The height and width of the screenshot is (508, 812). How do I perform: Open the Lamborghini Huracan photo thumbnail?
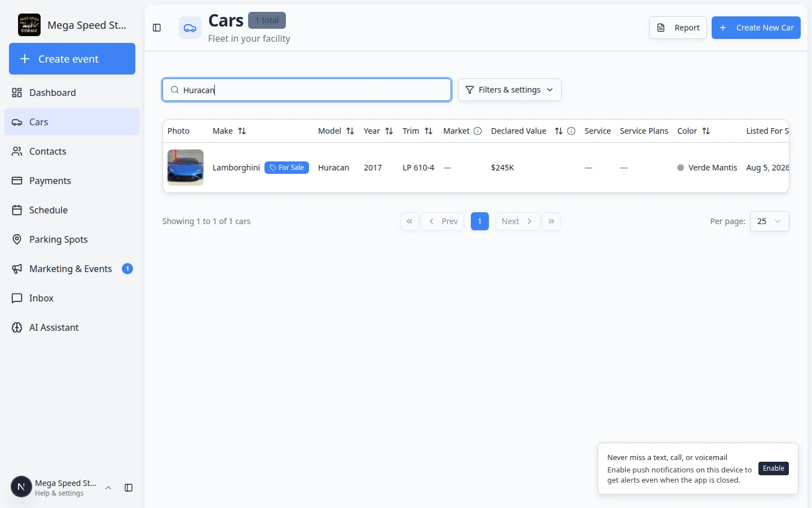click(186, 168)
